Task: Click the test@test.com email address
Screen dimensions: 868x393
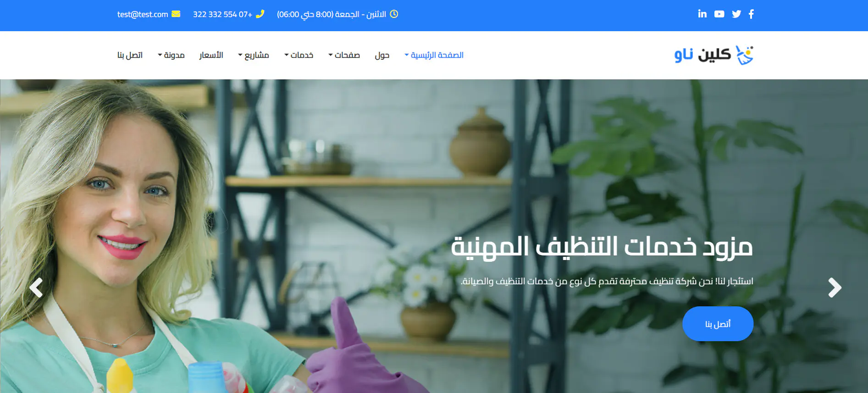Action: (x=143, y=14)
